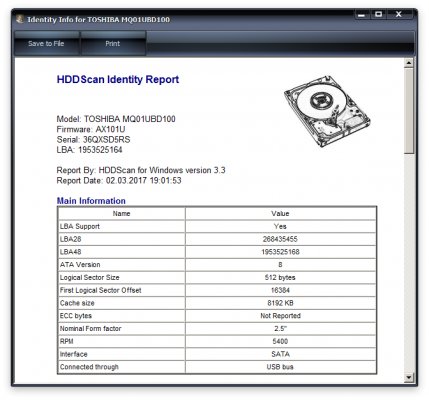Image resolution: width=429 pixels, height=400 pixels.
Task: Click the Cache size 8192 KB value
Action: coord(281,303)
